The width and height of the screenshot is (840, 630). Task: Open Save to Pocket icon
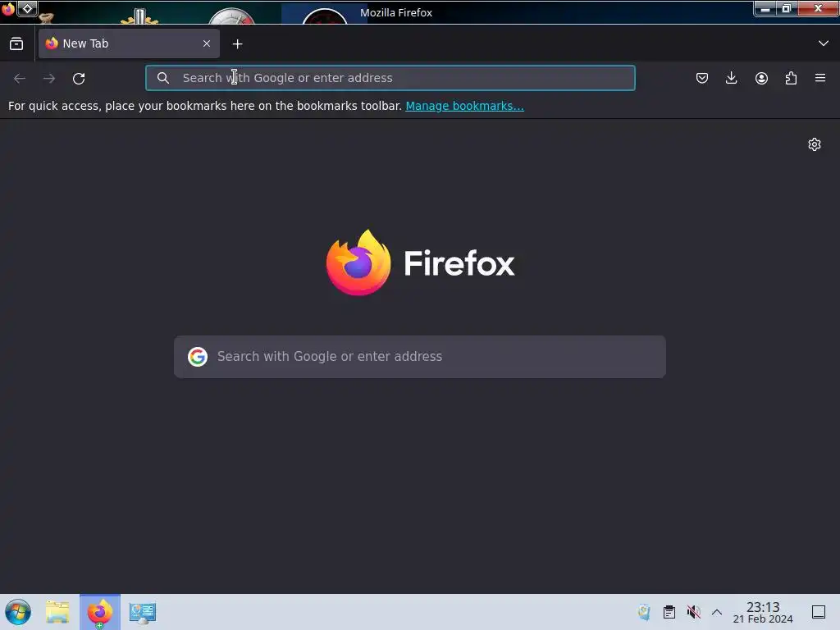pyautogui.click(x=702, y=78)
